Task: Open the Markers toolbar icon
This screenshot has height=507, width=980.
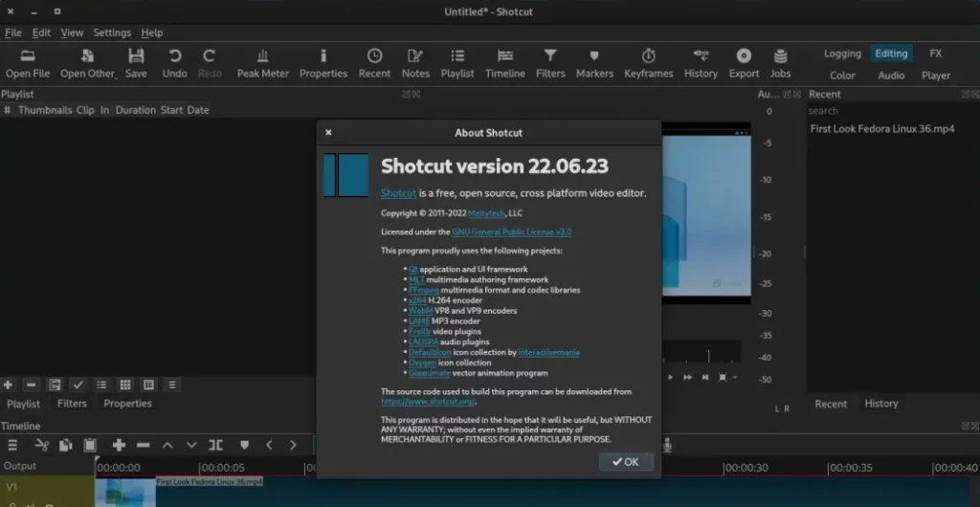Action: (x=594, y=64)
